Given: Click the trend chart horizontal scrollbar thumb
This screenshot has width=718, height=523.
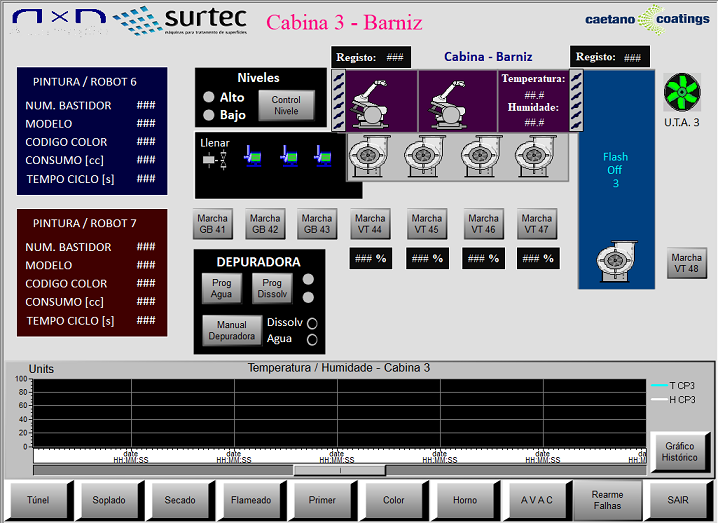Looking at the screenshot, I should tap(339, 470).
